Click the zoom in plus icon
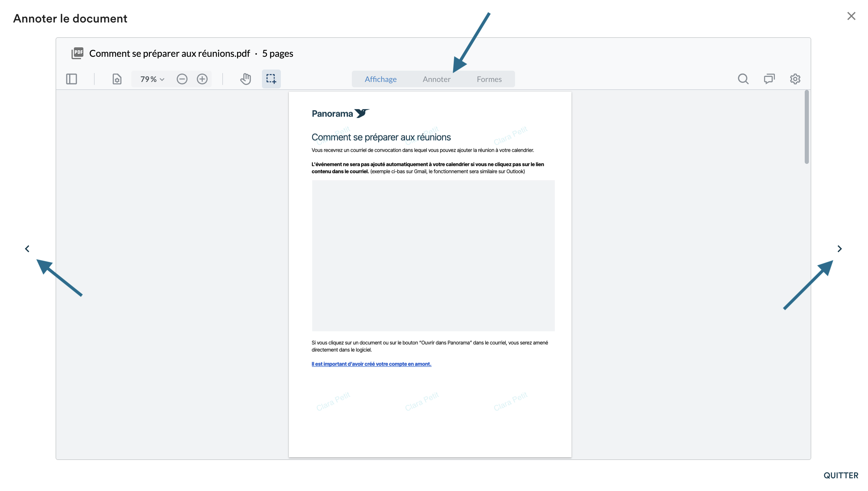Screen dimensions: 868x491 pos(202,79)
